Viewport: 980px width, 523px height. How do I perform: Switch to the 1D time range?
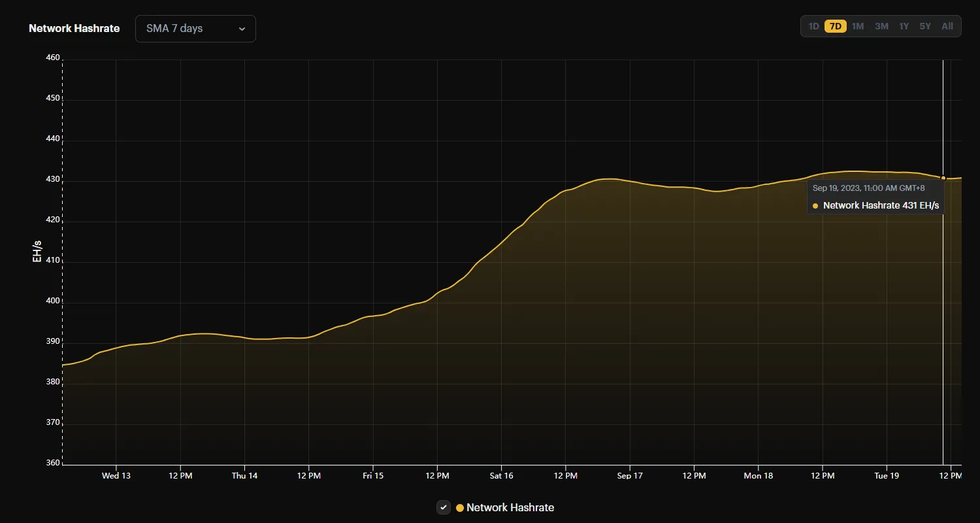813,26
